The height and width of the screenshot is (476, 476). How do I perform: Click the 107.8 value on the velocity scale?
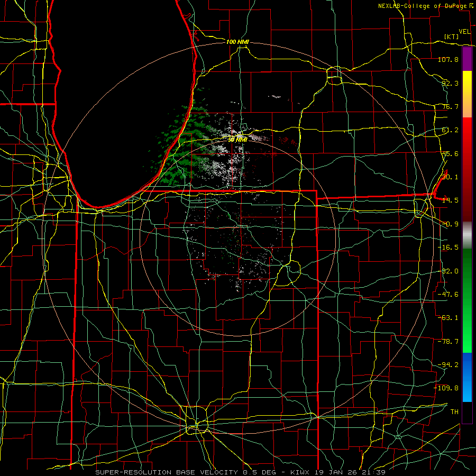448,59
